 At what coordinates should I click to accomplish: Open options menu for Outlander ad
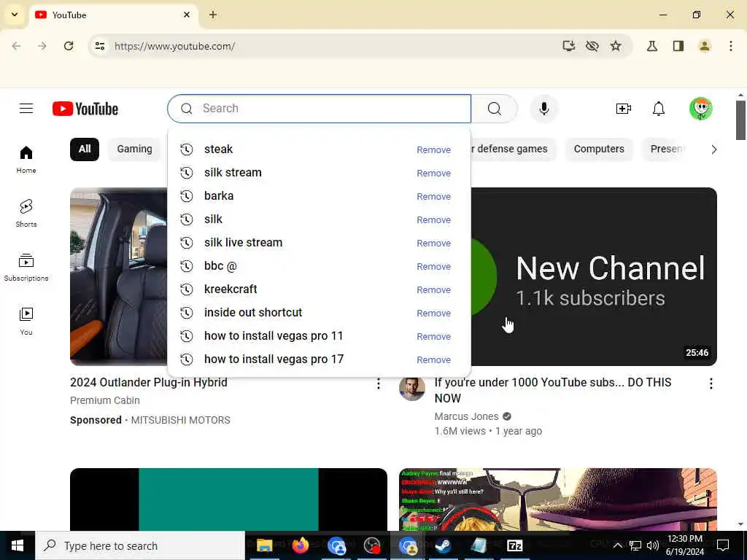pyautogui.click(x=379, y=384)
